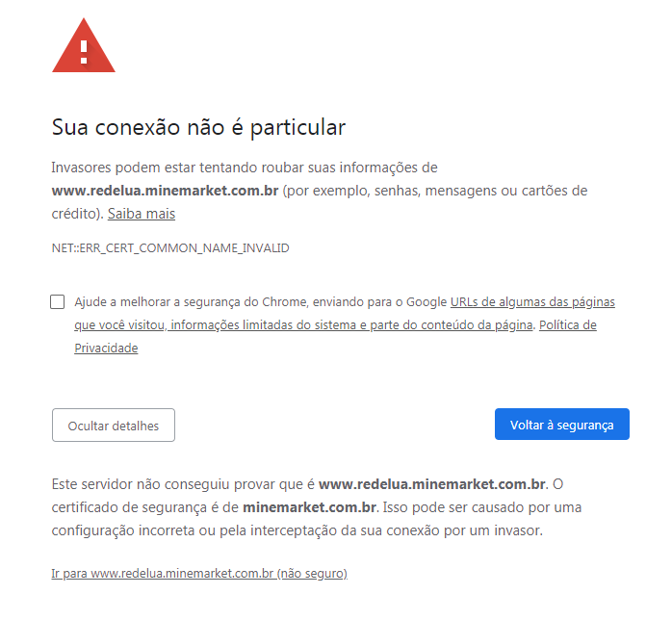Click the text certificado de segurança é de
Viewport: 672px width, 620px height.
coord(144,507)
